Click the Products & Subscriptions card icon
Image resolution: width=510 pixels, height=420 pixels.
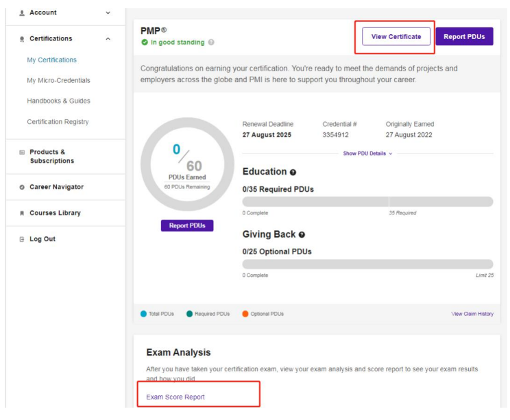pos(22,152)
